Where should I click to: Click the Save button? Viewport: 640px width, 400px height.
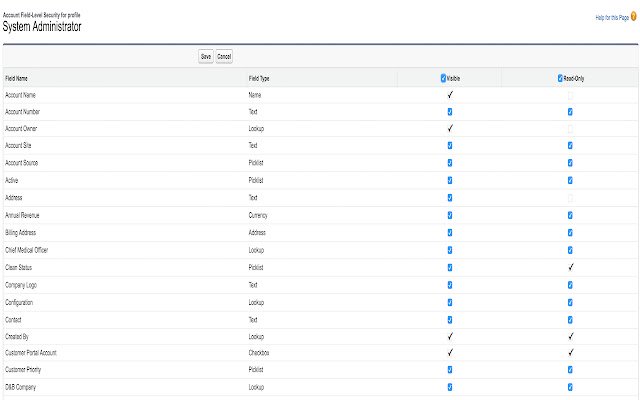pyautogui.click(x=206, y=56)
